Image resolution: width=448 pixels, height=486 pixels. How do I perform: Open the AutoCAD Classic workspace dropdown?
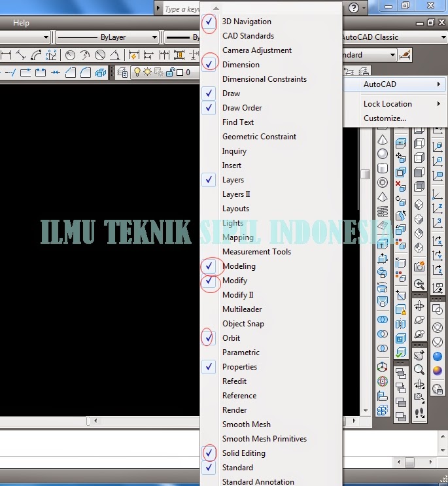(444, 37)
